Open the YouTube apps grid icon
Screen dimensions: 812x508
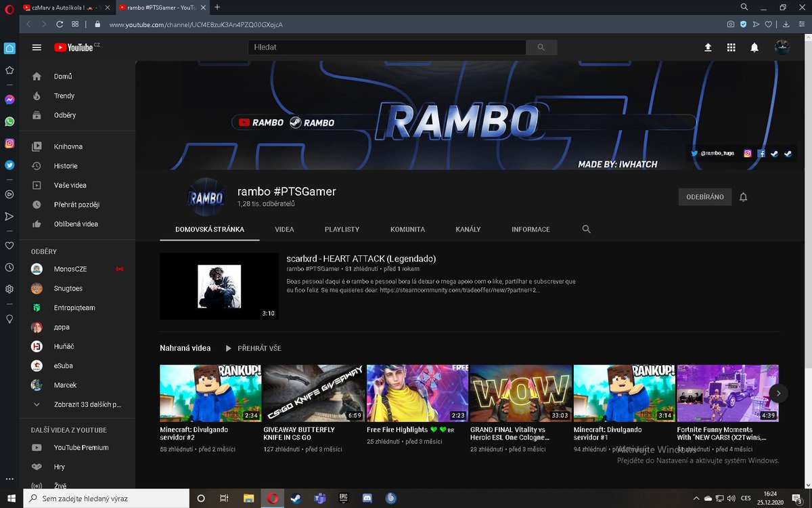731,47
